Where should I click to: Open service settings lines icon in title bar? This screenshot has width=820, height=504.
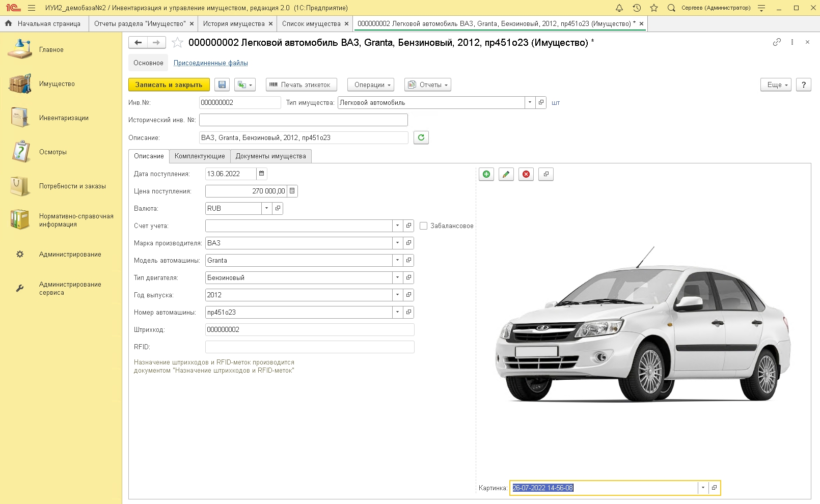761,8
